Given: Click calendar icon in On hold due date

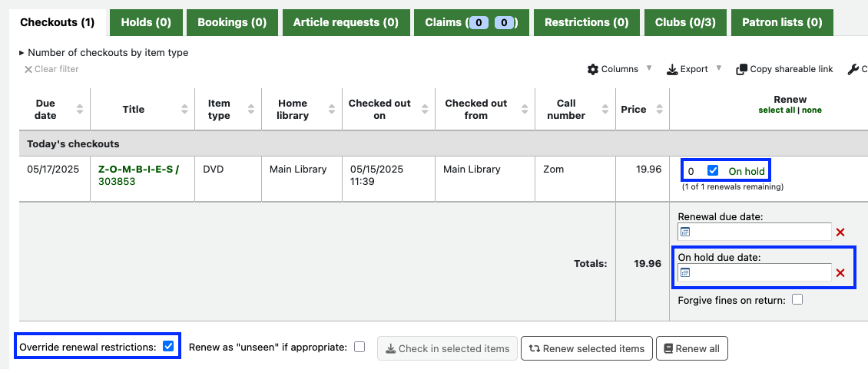Looking at the screenshot, I should [686, 272].
